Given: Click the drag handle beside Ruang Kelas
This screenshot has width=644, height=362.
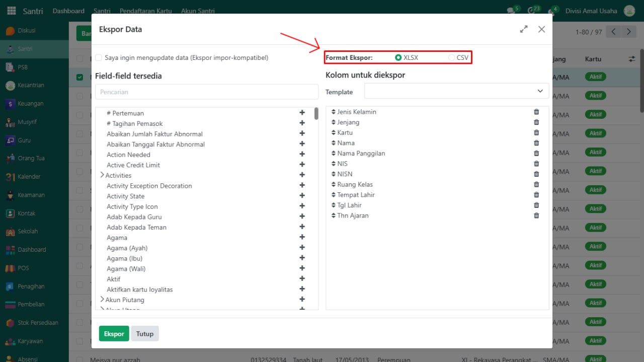Looking at the screenshot, I should click(x=334, y=184).
